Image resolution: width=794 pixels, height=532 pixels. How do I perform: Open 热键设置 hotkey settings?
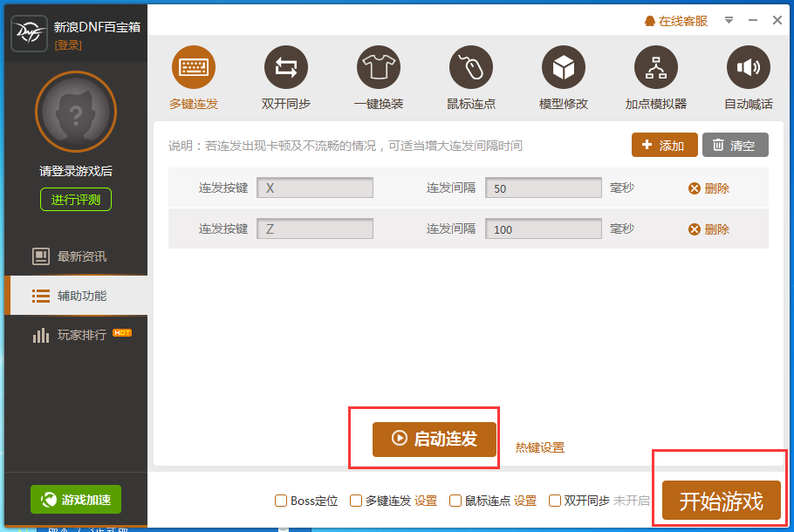point(540,447)
